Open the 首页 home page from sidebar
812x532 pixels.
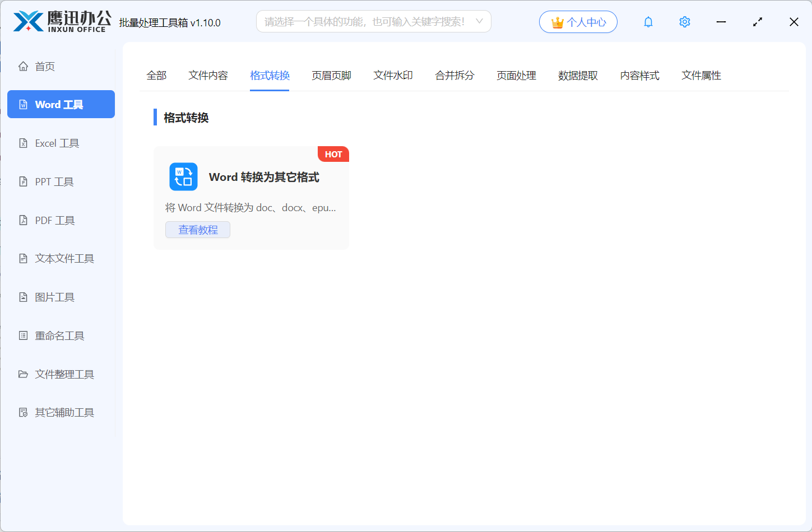[44, 66]
